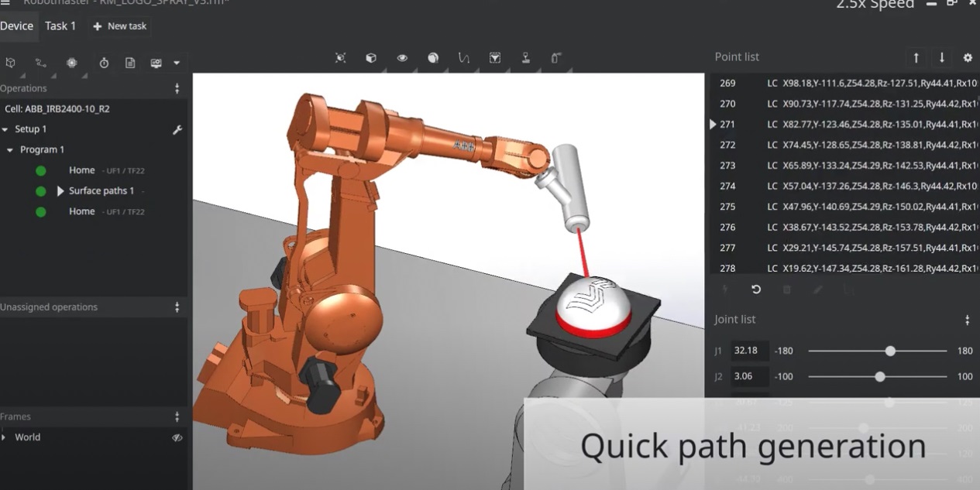
Task: Click the path points tool icon
Action: pos(41,63)
